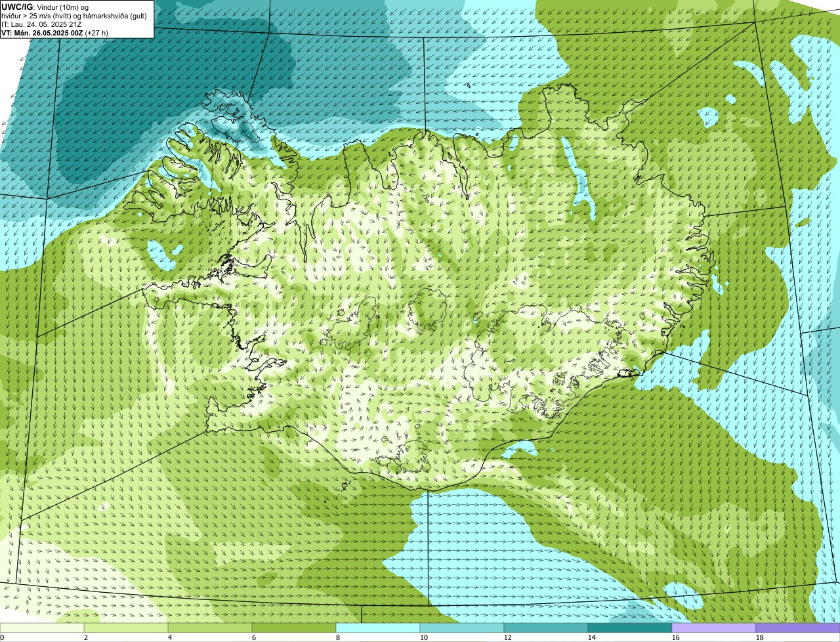Screen dimensions: 840x642
Task: Click the "hviður > 25 m/s (hvítt)" description line
Action: pos(74,16)
